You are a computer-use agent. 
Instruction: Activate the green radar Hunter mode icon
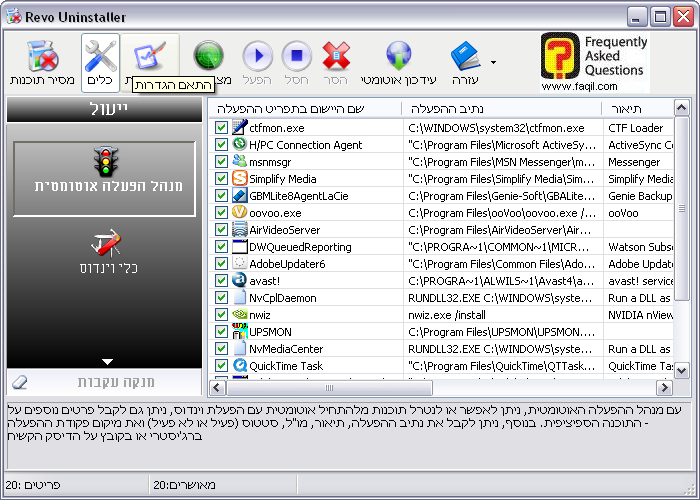tap(208, 56)
